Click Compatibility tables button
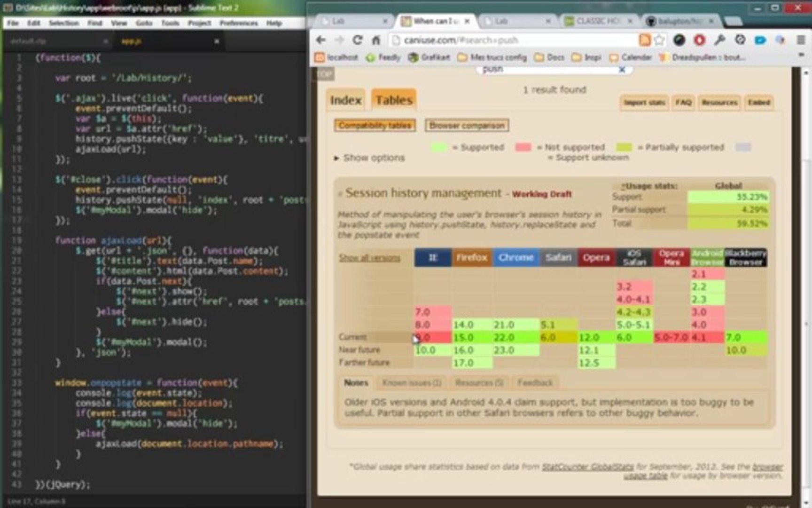Image resolution: width=812 pixels, height=508 pixels. (375, 126)
